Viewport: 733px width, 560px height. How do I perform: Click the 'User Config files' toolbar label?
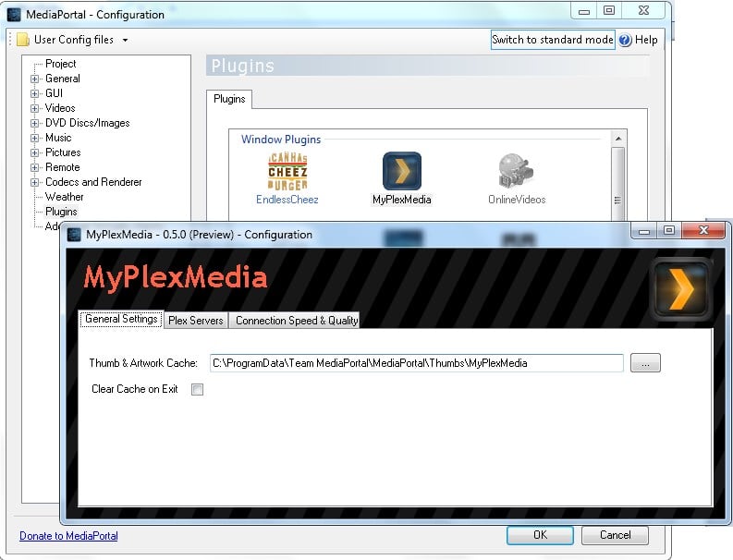click(x=74, y=40)
